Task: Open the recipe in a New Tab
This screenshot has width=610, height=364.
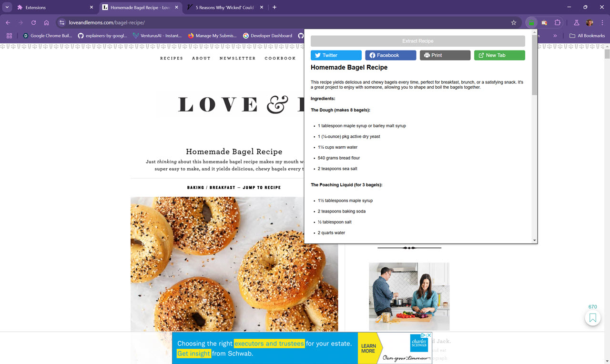Action: [x=499, y=55]
